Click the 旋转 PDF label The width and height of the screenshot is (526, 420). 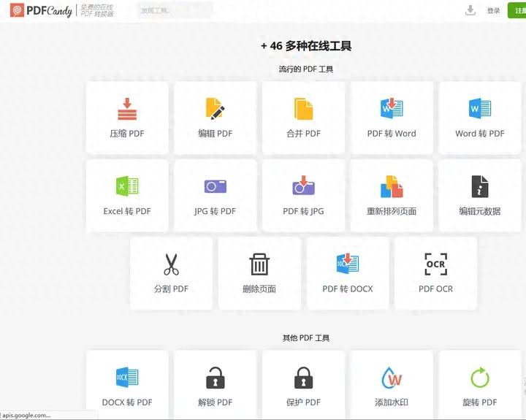coord(480,402)
